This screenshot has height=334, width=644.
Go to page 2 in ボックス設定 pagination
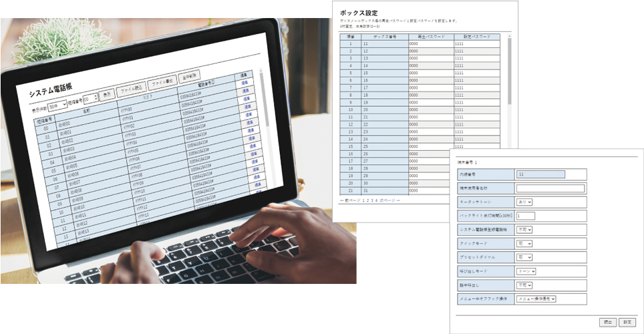(367, 200)
